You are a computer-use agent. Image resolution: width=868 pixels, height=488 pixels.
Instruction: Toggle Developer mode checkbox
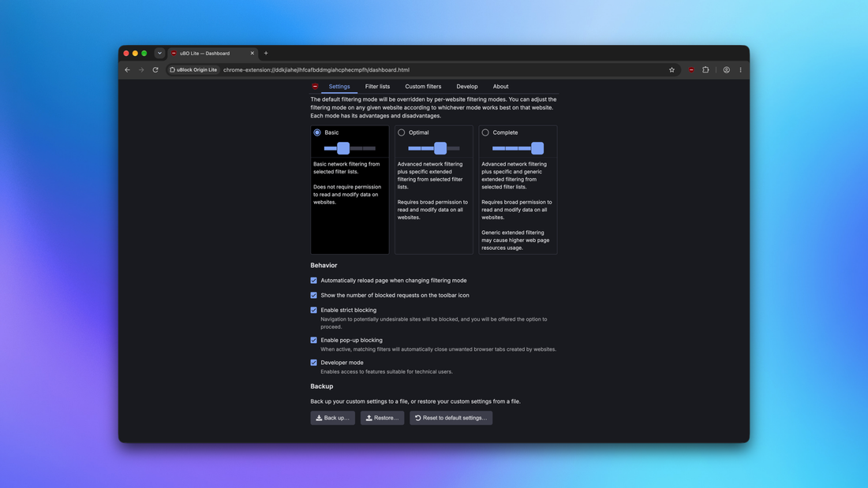tap(314, 363)
